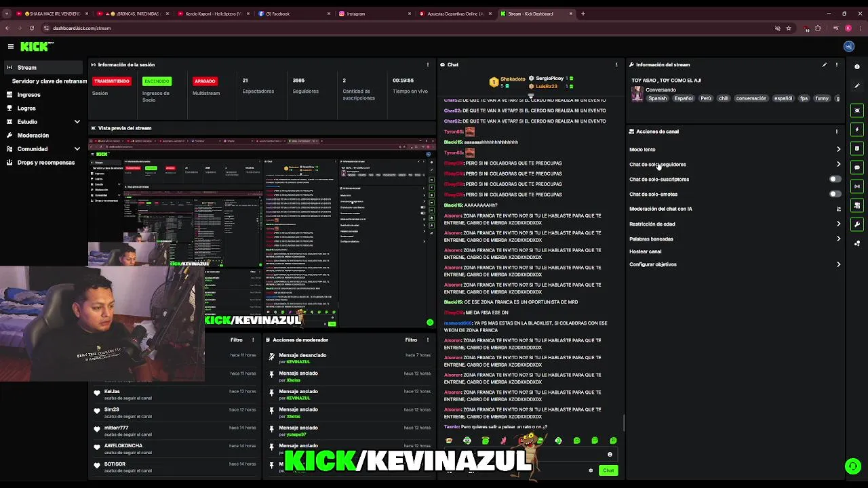
Task: Open Información de la sesión three-dot menu
Action: [x=427, y=65]
